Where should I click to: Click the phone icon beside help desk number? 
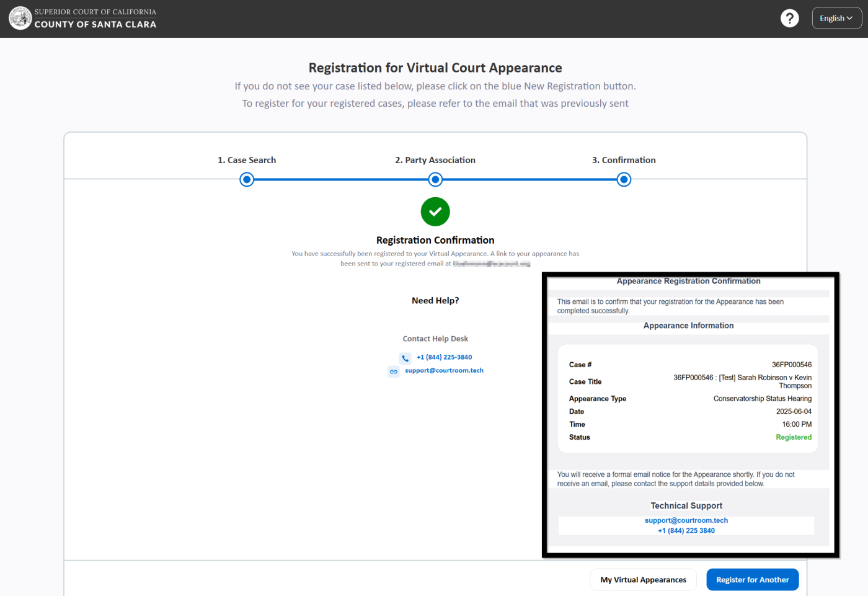coord(405,358)
